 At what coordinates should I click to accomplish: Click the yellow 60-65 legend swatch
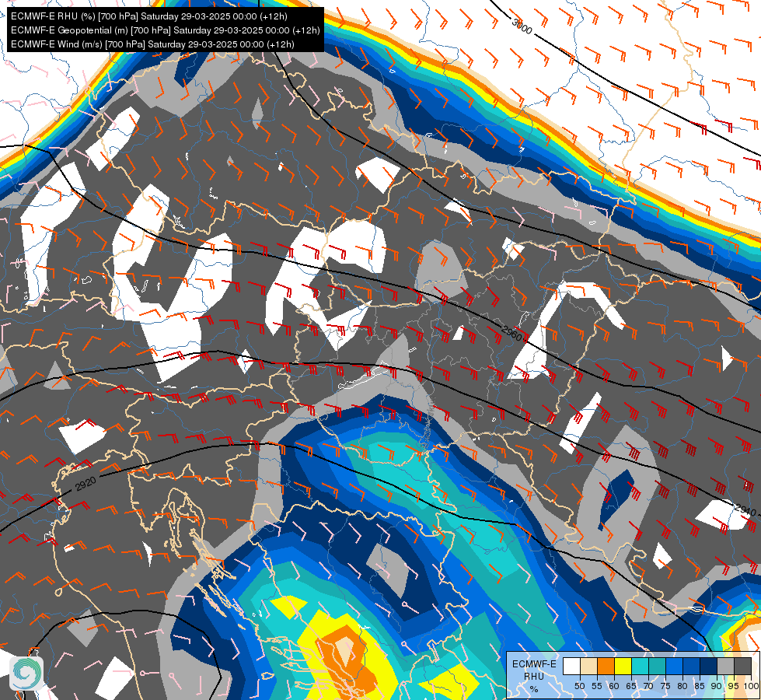pyautogui.click(x=622, y=666)
